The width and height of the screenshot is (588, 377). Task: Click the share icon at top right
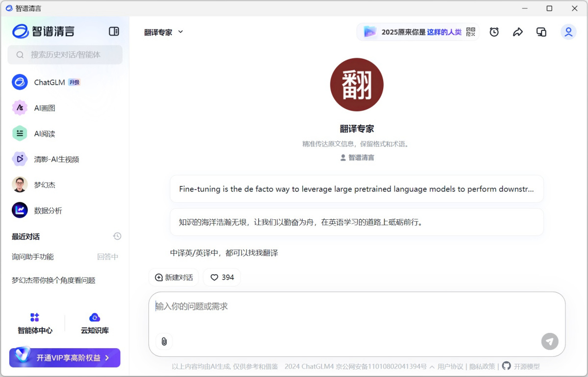(x=518, y=31)
